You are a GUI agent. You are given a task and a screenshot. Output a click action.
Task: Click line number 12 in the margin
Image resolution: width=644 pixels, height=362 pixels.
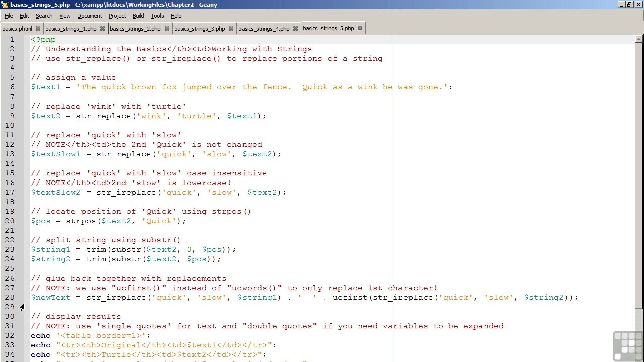point(10,145)
